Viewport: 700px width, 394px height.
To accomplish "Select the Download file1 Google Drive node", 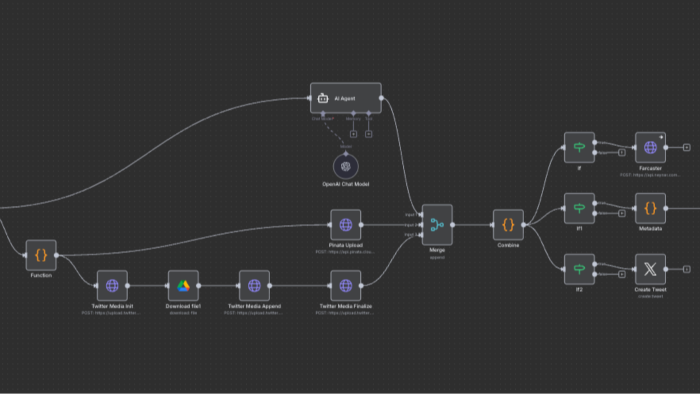I will coord(183,286).
